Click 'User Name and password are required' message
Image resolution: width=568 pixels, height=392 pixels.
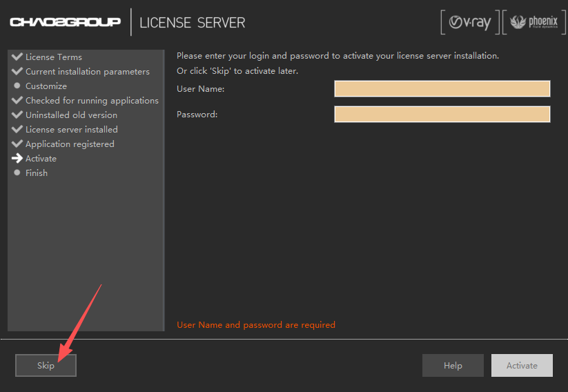click(256, 324)
